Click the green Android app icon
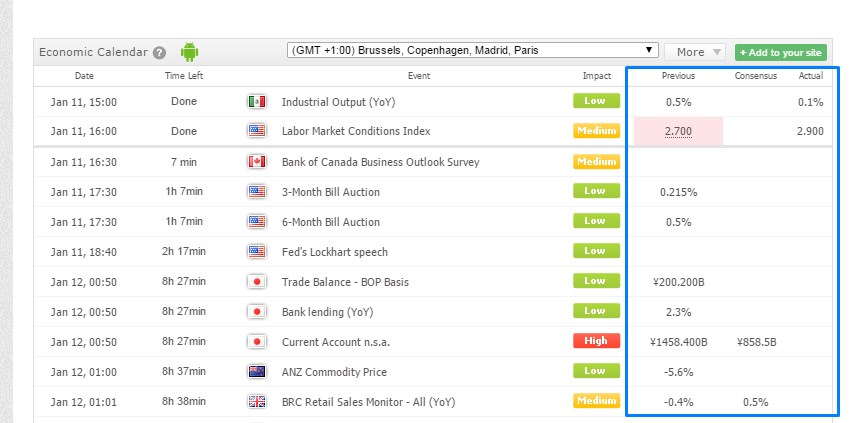 (190, 52)
